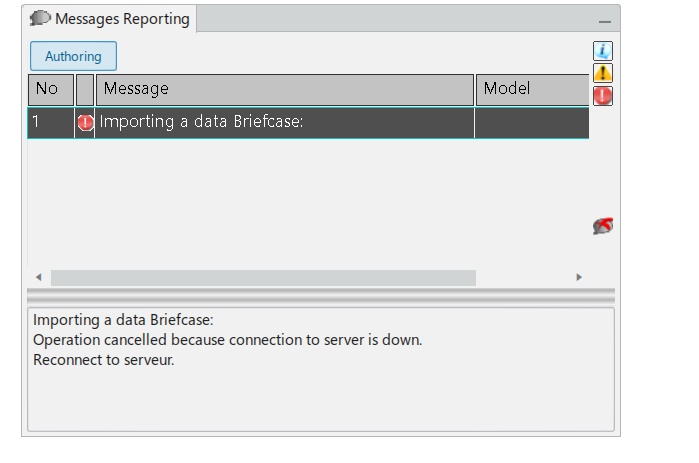Screen dimensions: 699x463
Task: Click the No column header
Action: (x=50, y=89)
